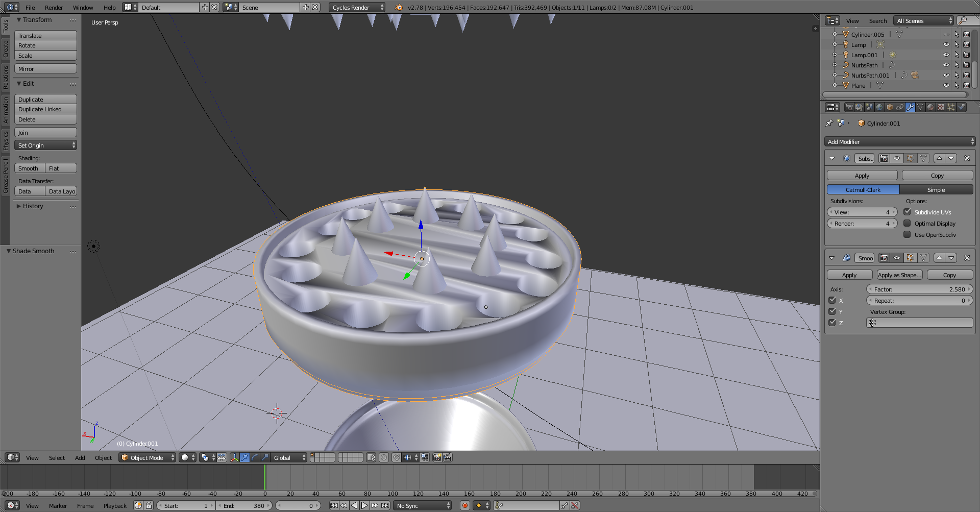
Task: Click Apply as Shape button
Action: 900,275
